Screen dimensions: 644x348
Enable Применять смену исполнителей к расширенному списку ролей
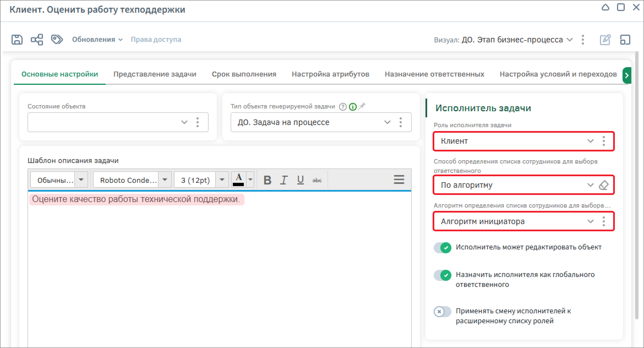pyautogui.click(x=442, y=312)
